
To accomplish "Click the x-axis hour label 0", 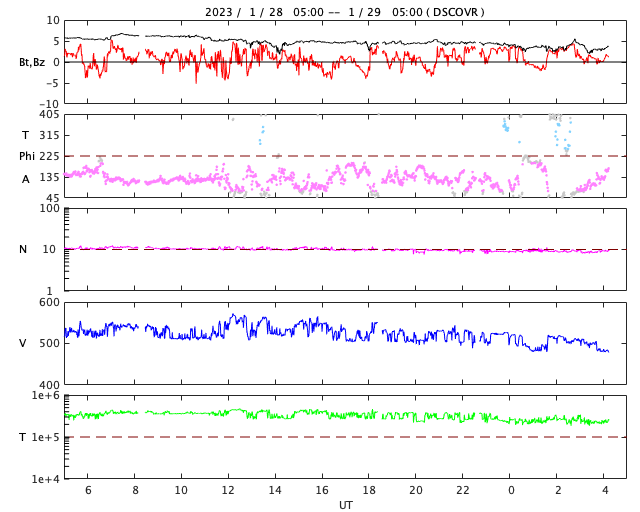I will (511, 490).
